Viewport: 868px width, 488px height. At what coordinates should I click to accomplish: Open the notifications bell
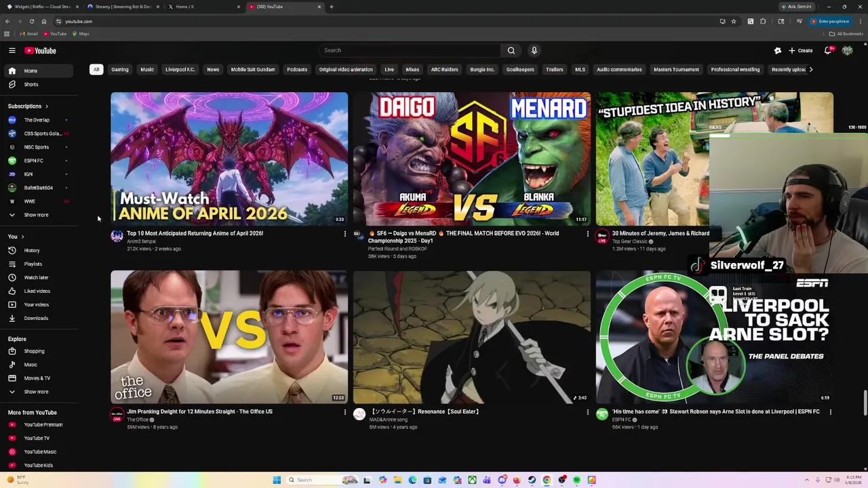point(828,50)
